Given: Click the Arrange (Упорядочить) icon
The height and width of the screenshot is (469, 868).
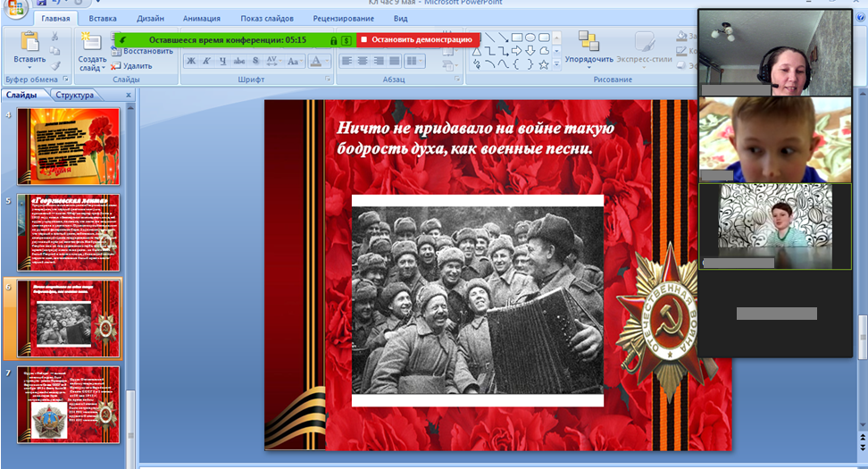Looking at the screenshot, I should click(588, 41).
